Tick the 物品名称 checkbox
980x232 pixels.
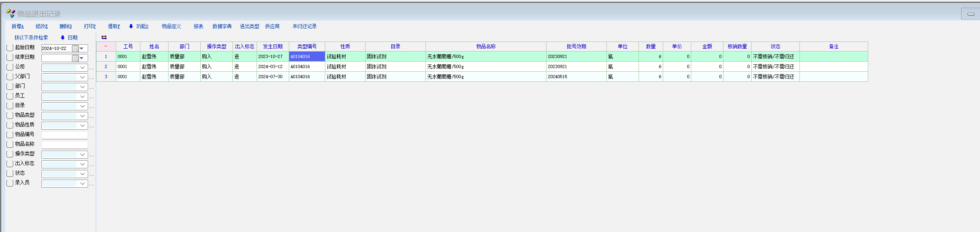(10, 145)
